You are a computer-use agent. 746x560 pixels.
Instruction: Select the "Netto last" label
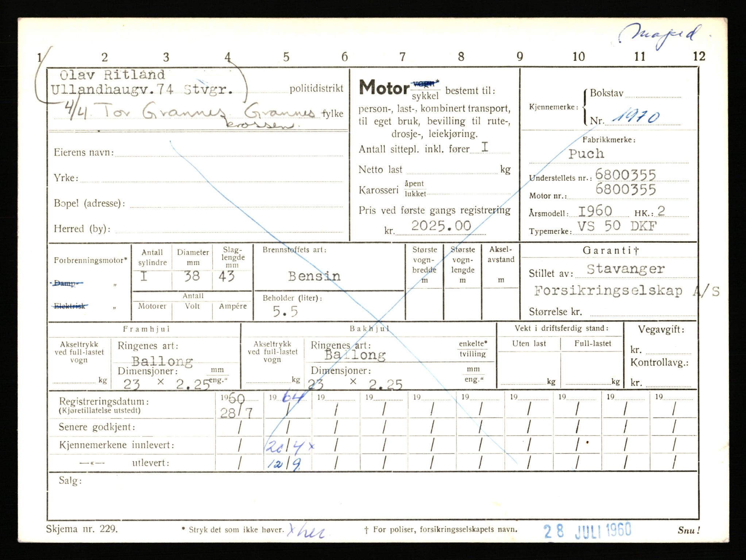pyautogui.click(x=380, y=170)
